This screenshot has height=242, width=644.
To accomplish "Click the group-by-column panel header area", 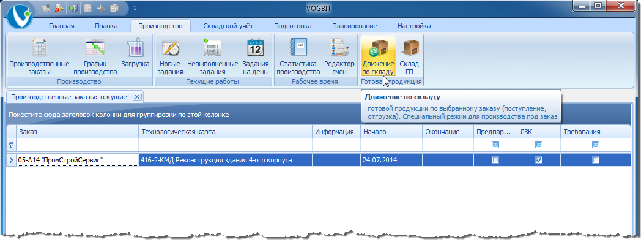I will (x=319, y=115).
